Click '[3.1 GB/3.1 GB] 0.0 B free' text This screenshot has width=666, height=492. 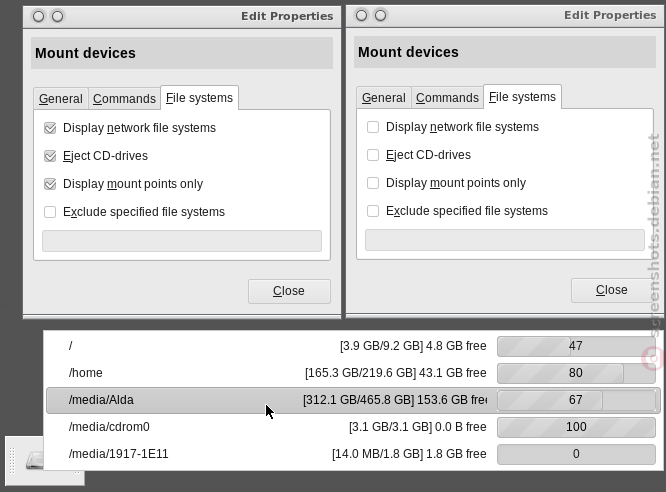point(418,427)
